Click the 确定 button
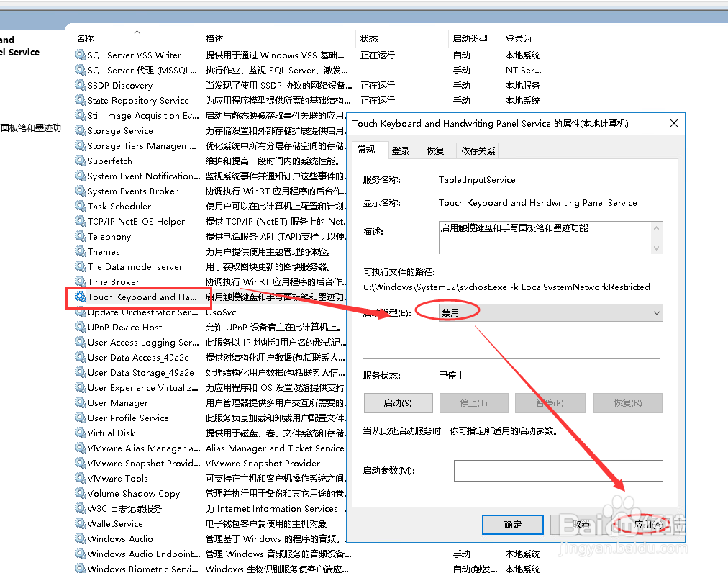Viewport: 728px width, 573px height. pyautogui.click(x=513, y=525)
